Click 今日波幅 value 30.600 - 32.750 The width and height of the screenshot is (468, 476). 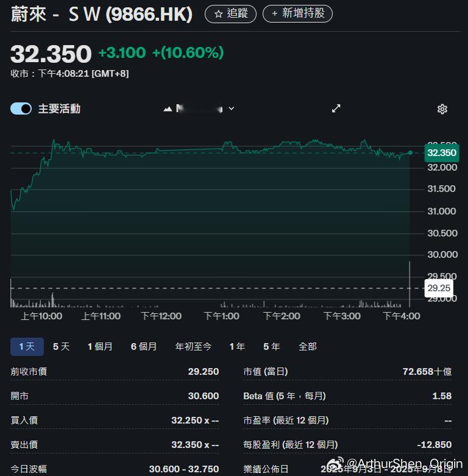click(x=184, y=469)
